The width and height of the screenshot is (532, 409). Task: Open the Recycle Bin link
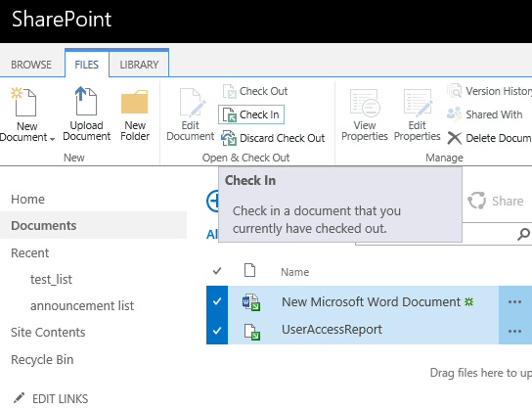pos(42,359)
